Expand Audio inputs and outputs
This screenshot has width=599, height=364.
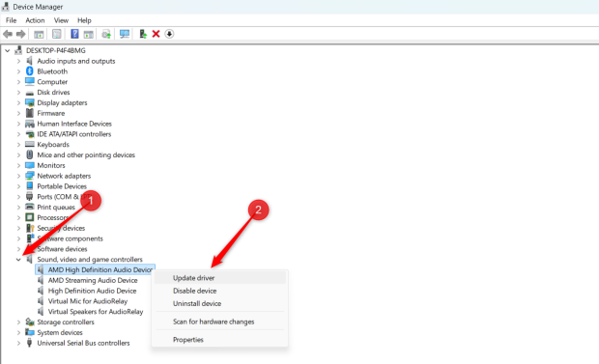click(x=18, y=61)
